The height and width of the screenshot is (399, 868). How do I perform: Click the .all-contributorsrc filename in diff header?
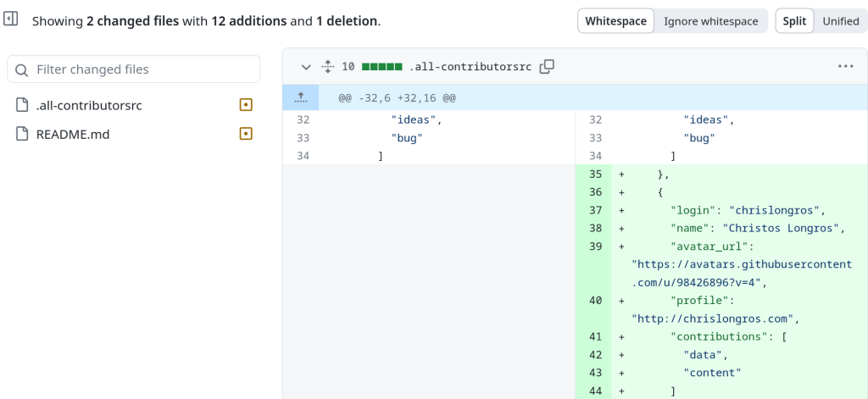click(x=470, y=66)
